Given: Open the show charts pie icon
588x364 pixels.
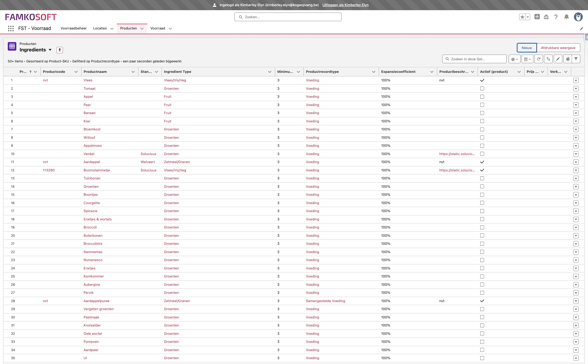Looking at the screenshot, I should tap(568, 59).
